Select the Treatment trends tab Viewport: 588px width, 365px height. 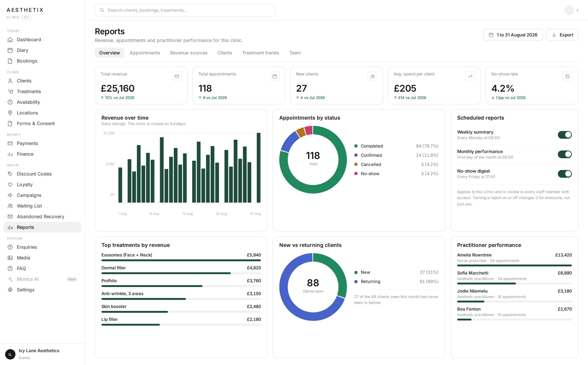coord(260,53)
